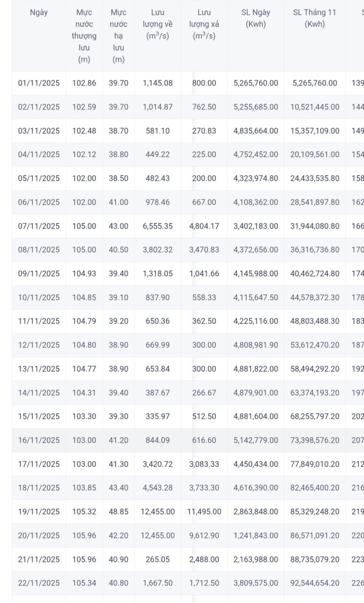Viewport: 364px width, 603px height.
Task: Click the date cell 22/11/2025
Action: point(39,583)
